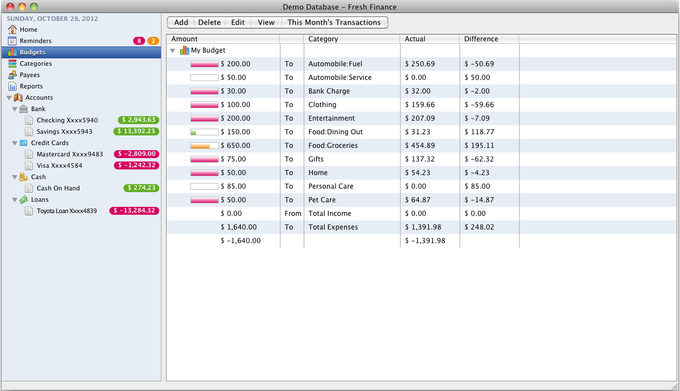
Task: Select the Pet Care category row
Action: 422,200
